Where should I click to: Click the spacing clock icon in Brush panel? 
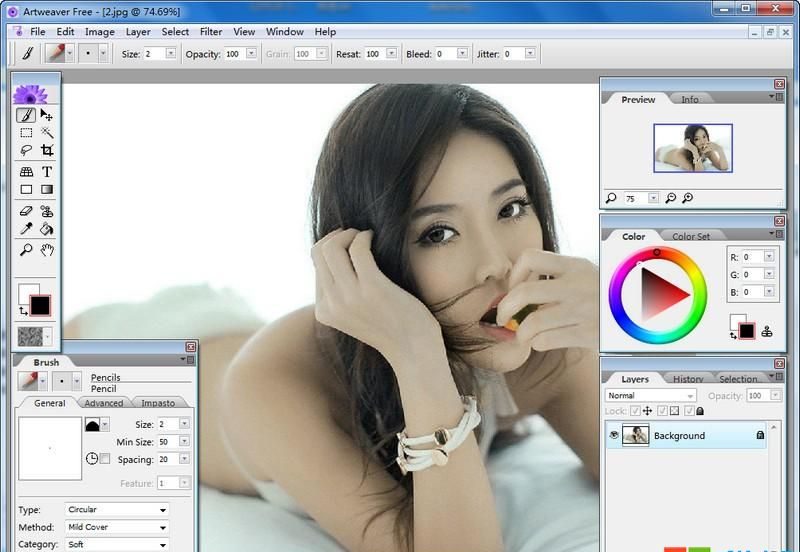[x=92, y=459]
